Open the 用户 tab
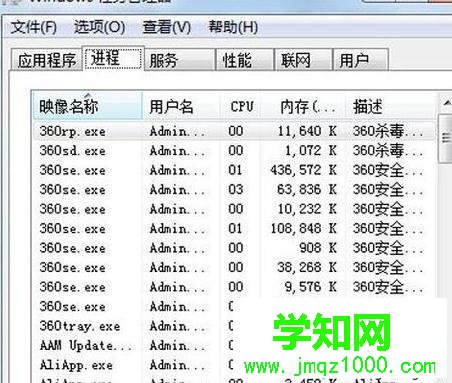The image size is (452, 383). 361,60
